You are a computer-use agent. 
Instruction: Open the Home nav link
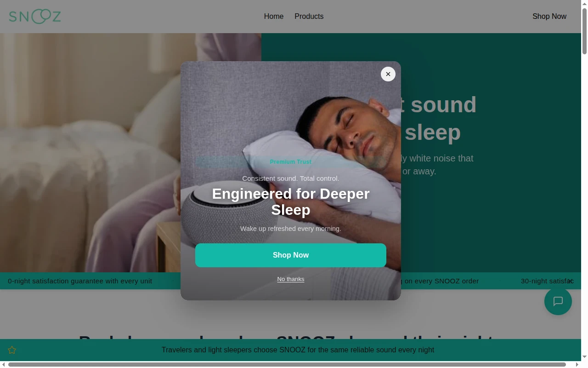tap(274, 17)
